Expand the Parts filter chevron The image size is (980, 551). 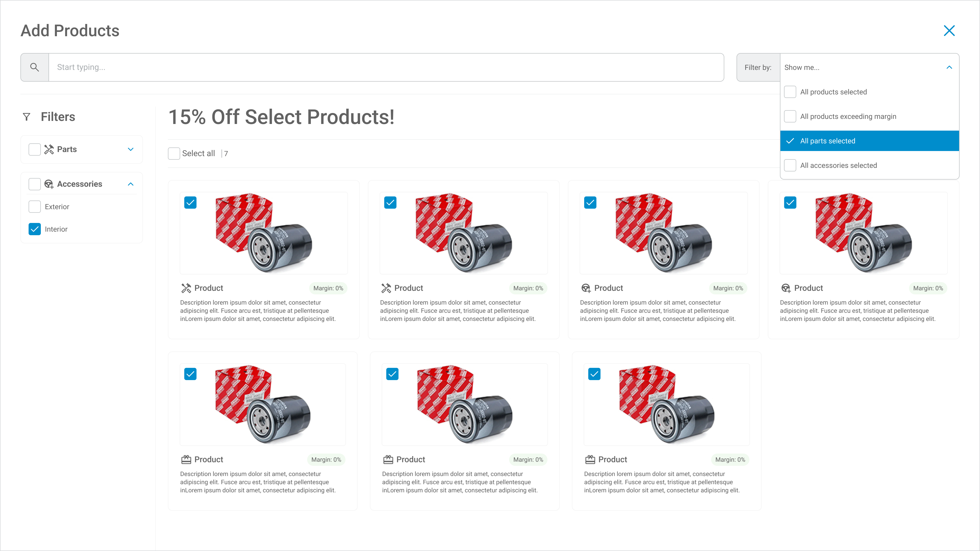tap(130, 149)
